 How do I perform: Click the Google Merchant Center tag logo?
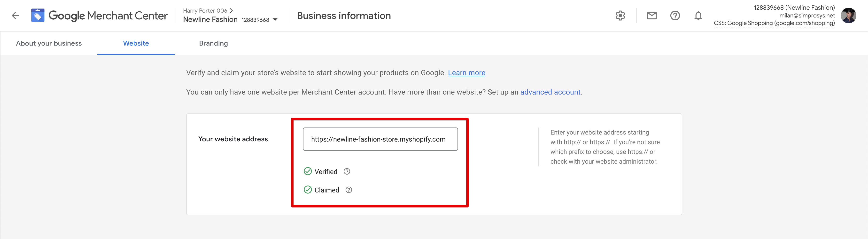[x=38, y=16]
